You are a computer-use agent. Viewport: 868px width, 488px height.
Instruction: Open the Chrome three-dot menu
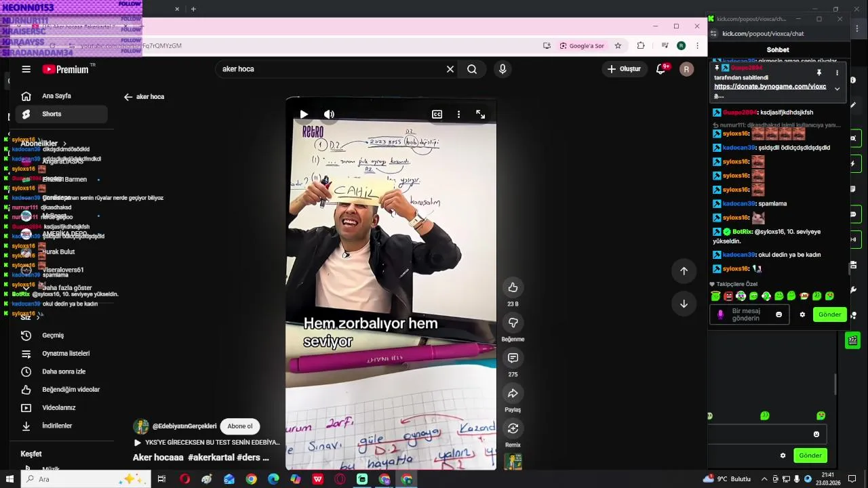tap(697, 46)
